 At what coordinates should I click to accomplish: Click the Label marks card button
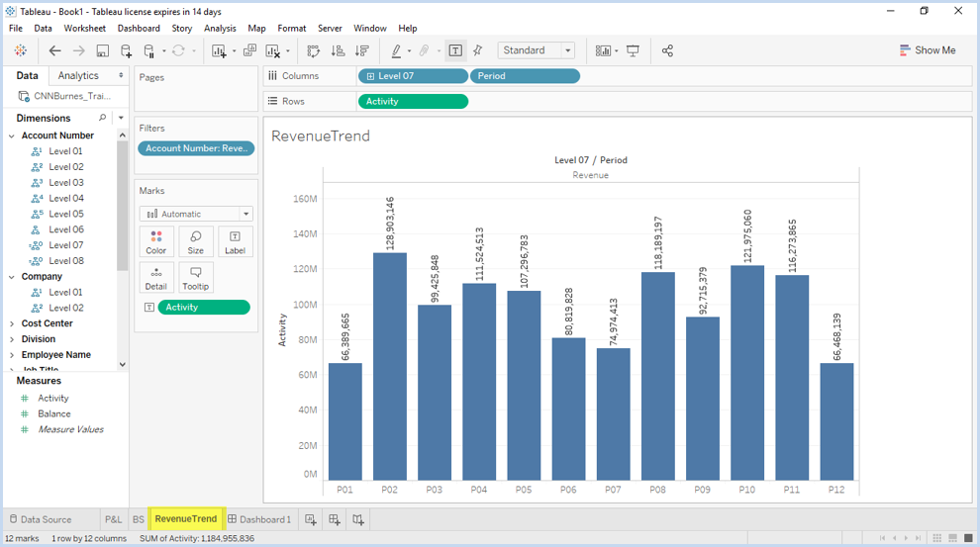coord(235,241)
